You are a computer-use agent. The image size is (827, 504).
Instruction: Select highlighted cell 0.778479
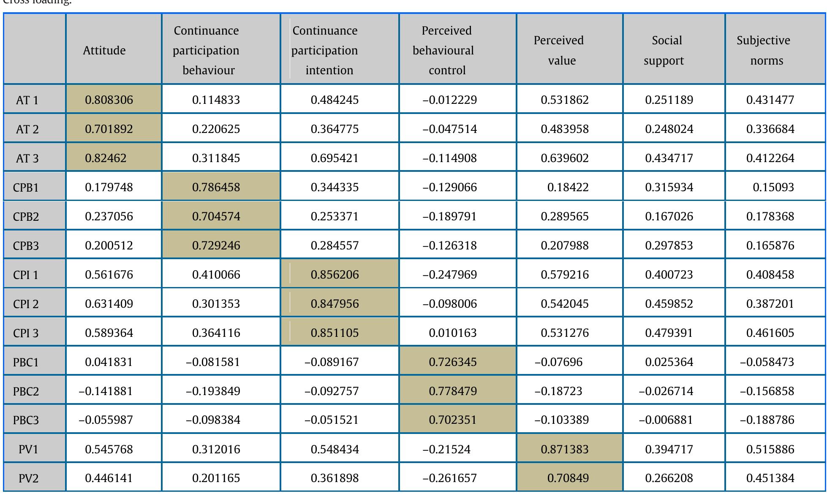[453, 391]
